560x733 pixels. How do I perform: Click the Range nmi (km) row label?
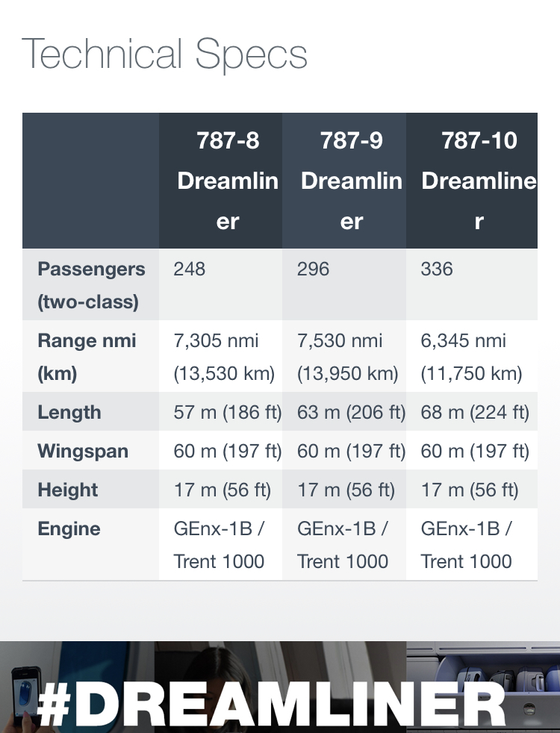[87, 357]
